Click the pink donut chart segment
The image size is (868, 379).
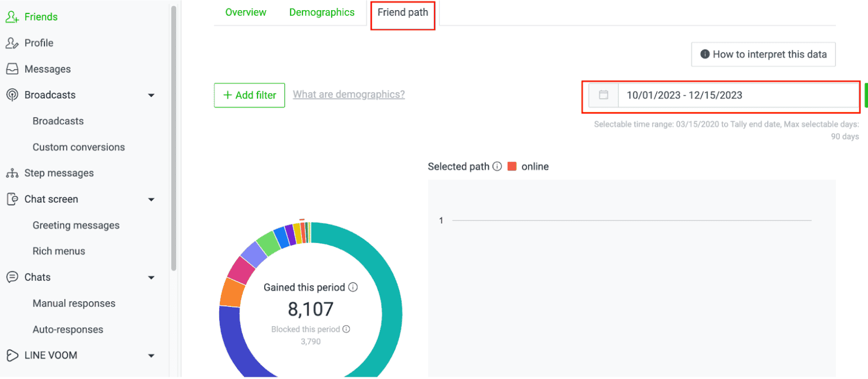[241, 270]
